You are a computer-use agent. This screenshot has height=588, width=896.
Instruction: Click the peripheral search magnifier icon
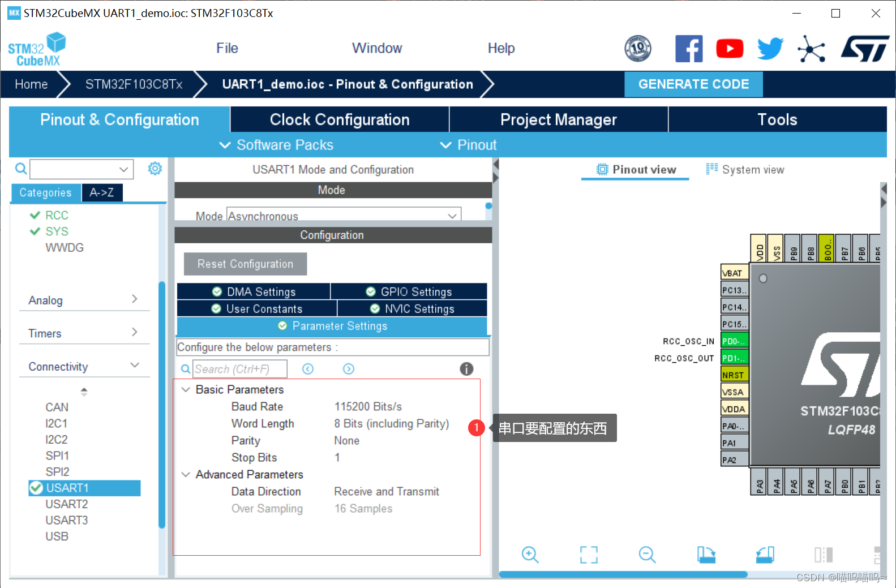[20, 169]
